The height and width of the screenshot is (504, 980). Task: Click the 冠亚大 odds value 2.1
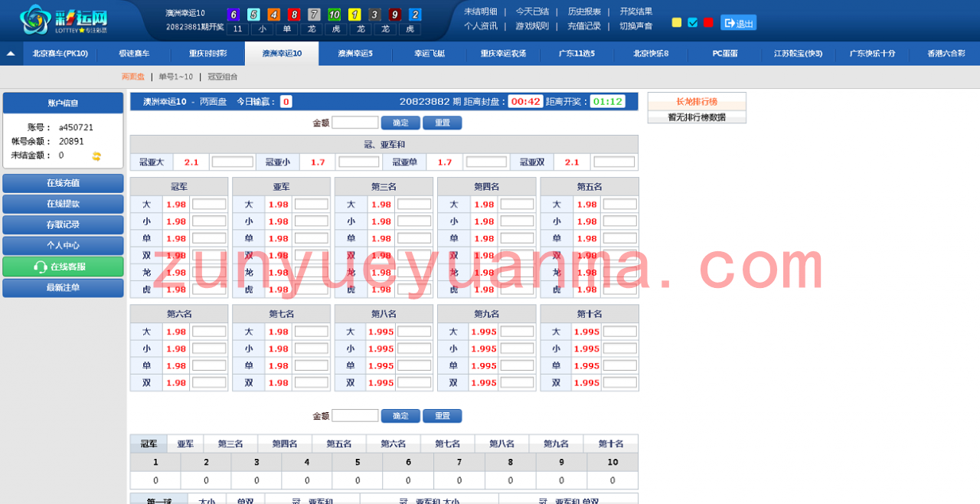(191, 162)
